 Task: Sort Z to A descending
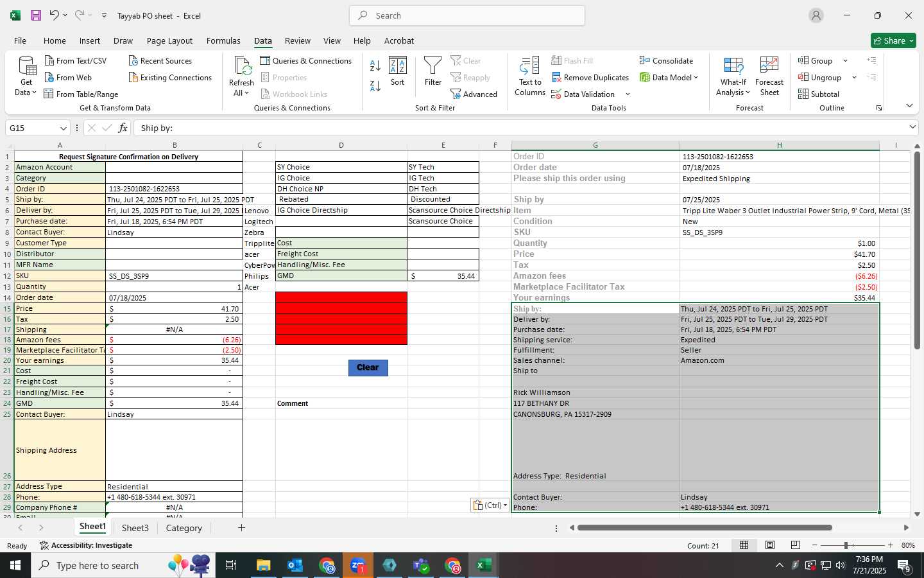coord(375,85)
